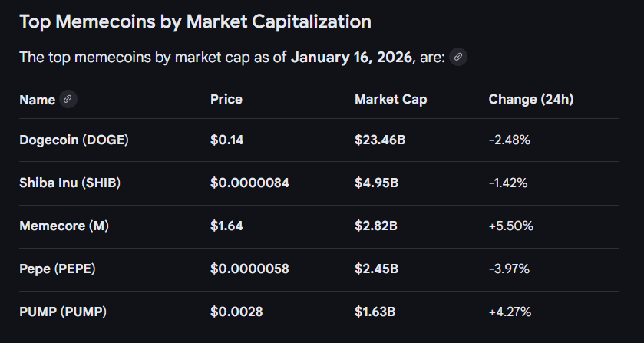This screenshot has width=644, height=343.
Task: Click the source link icon after "are:"
Action: click(458, 57)
